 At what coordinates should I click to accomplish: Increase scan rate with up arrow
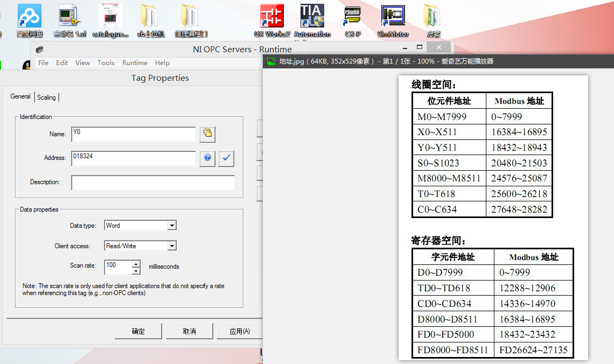click(136, 264)
